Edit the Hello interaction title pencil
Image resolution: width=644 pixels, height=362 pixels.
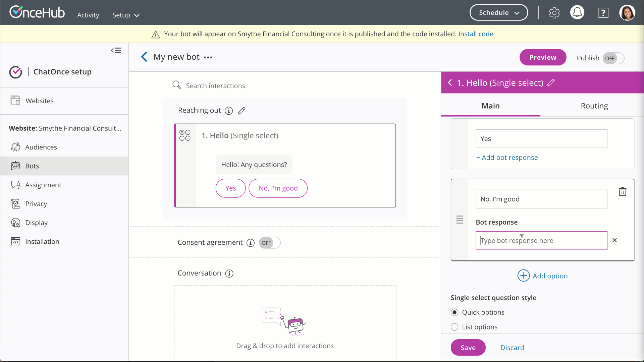tap(551, 83)
